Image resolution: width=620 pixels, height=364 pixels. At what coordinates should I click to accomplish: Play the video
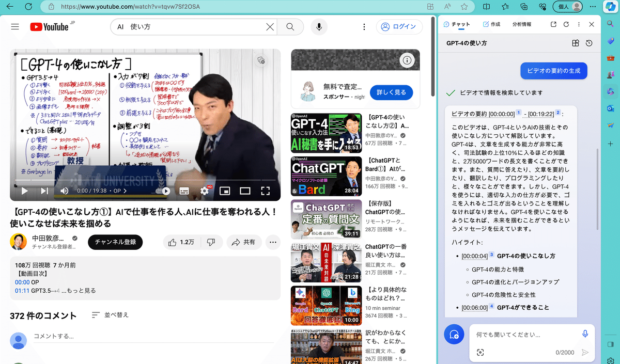tap(24, 191)
